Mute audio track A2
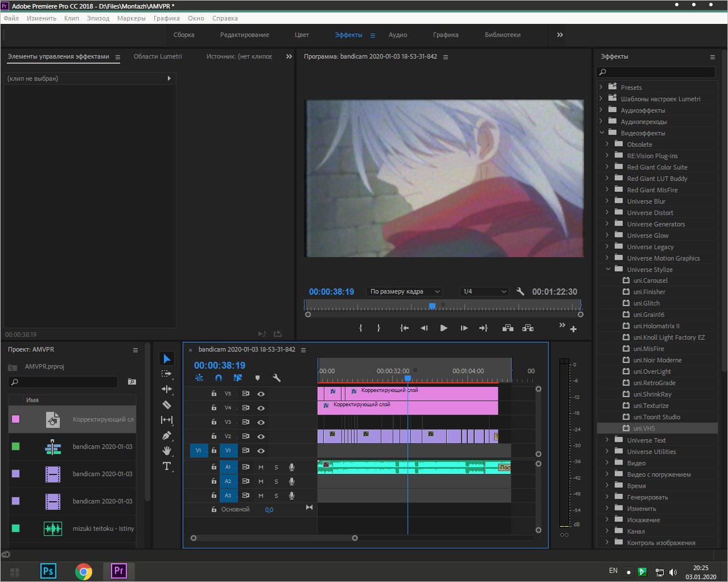The image size is (728, 582). pos(261,481)
